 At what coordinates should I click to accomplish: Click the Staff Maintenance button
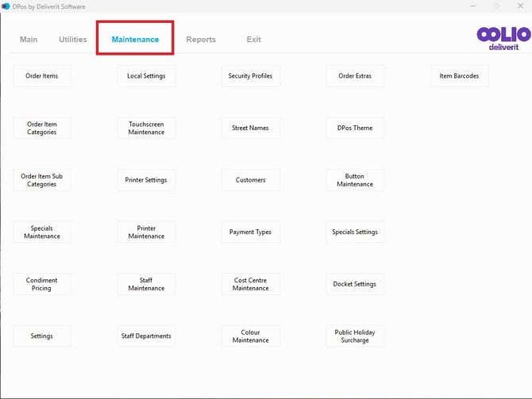(146, 284)
